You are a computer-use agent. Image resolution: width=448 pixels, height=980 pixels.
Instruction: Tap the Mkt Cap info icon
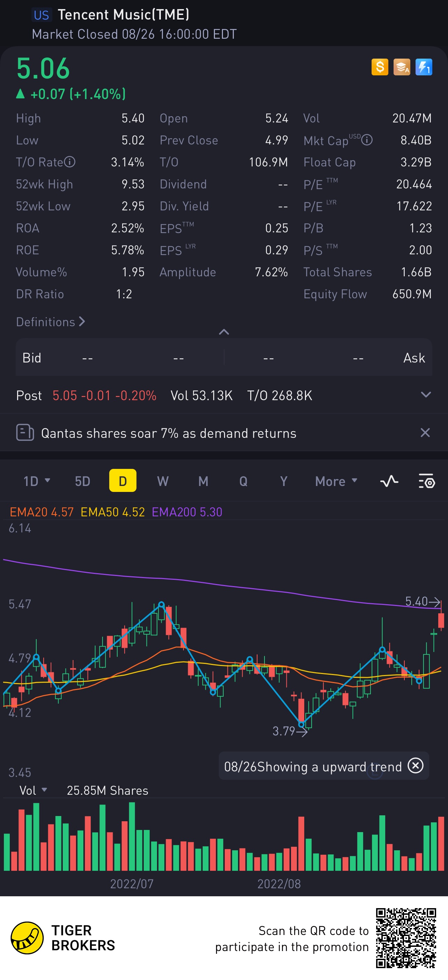click(367, 140)
